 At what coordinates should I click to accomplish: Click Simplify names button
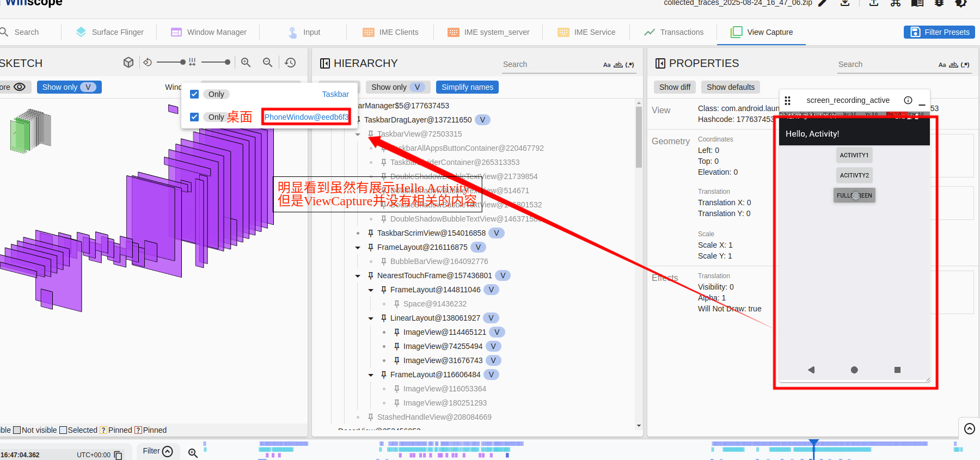click(x=467, y=87)
